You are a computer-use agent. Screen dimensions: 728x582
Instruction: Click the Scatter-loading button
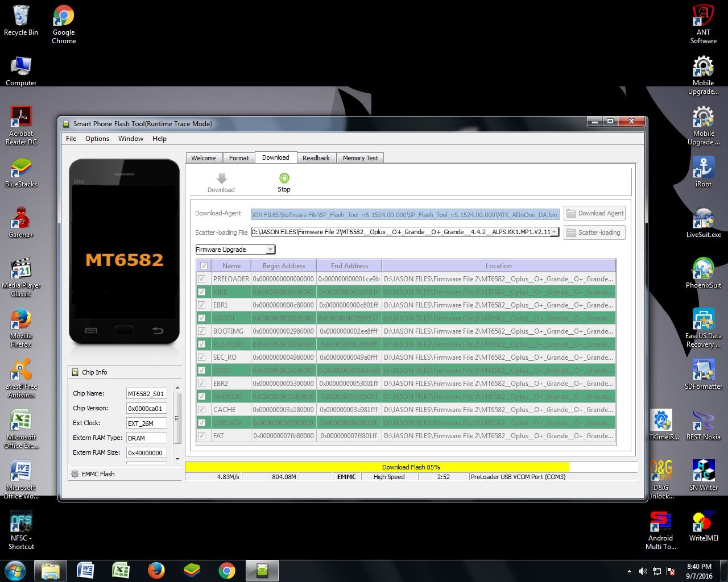tap(594, 232)
